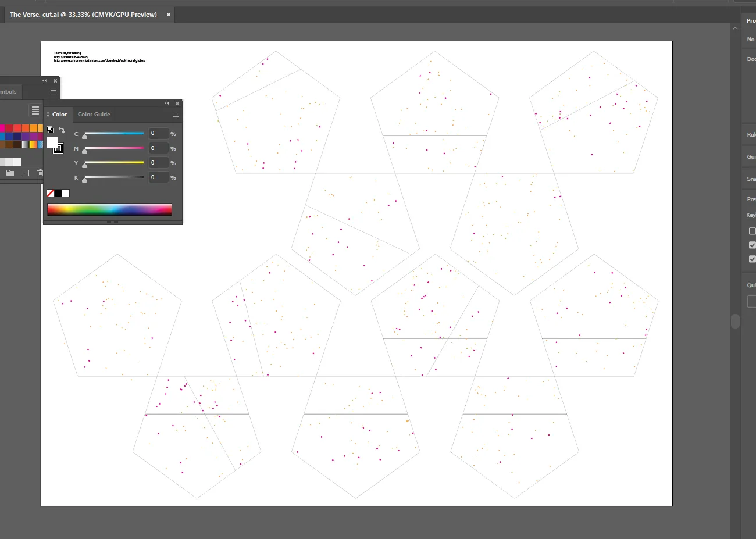Click the artboard header text block
756x539 pixels.
99,56
